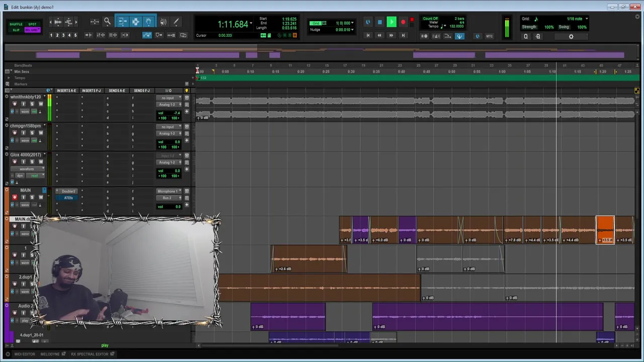Toggle Rel Grid edit mode

[32, 30]
